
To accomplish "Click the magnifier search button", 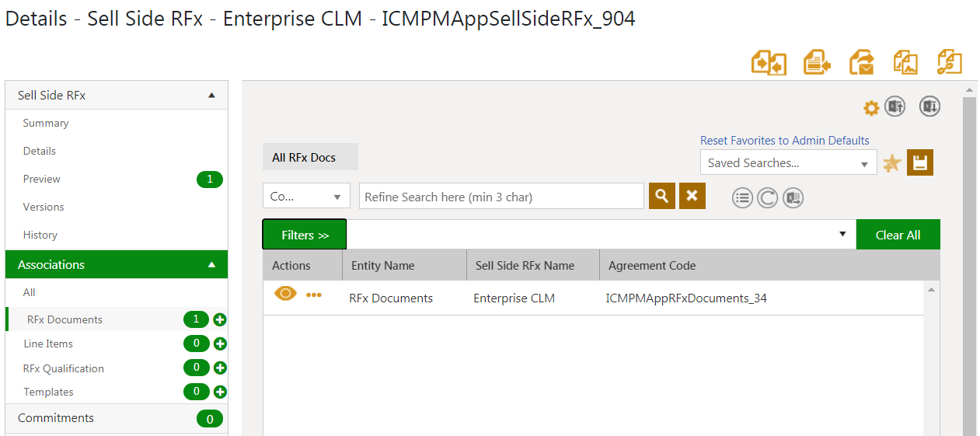I will tap(661, 197).
